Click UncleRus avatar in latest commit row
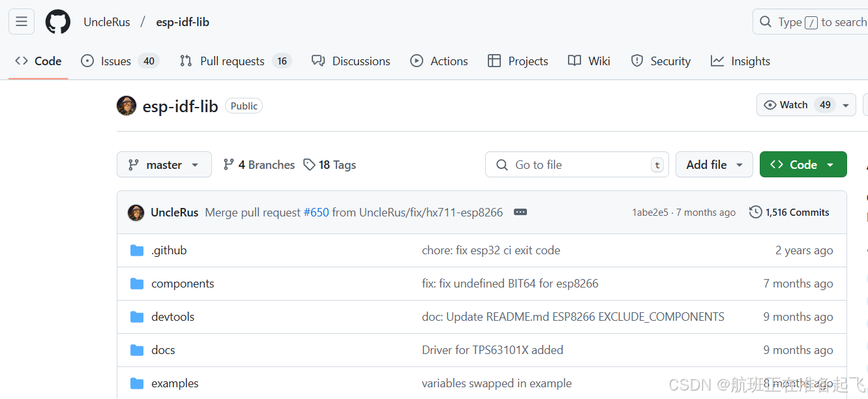This screenshot has height=399, width=868. click(x=136, y=213)
